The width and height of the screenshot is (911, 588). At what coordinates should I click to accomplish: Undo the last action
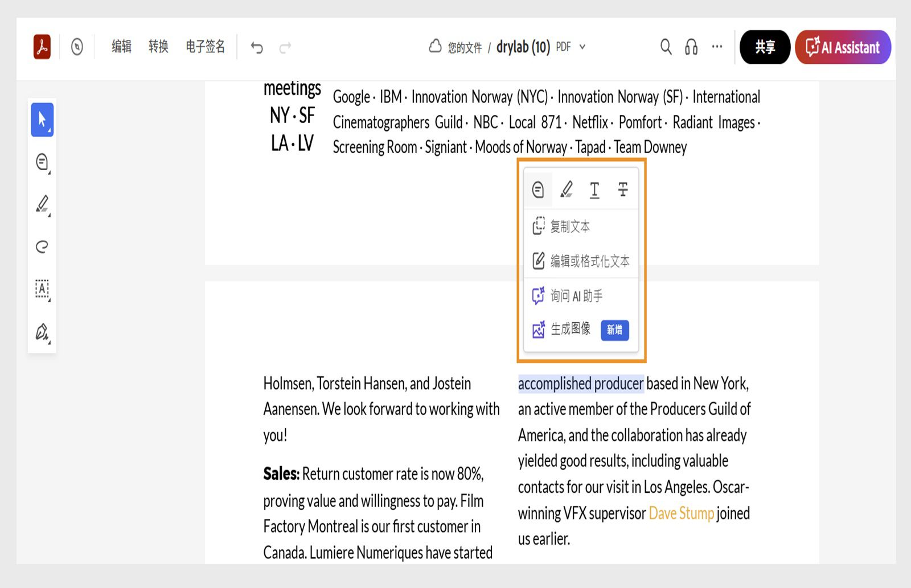[x=257, y=47]
